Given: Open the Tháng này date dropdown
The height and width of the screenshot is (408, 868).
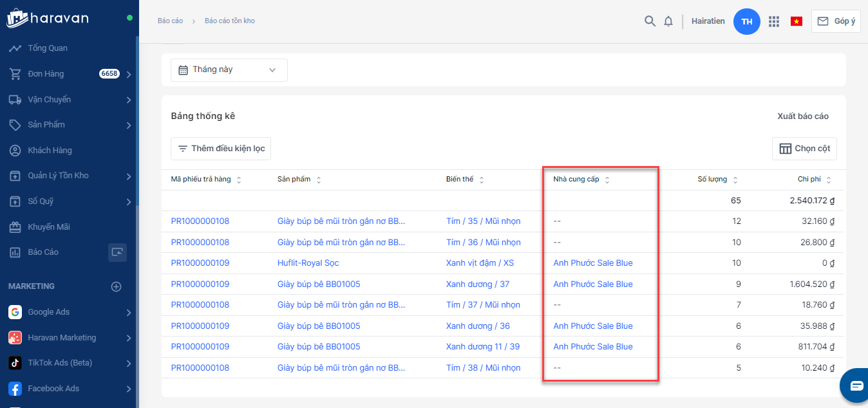Looking at the screenshot, I should click(x=229, y=70).
